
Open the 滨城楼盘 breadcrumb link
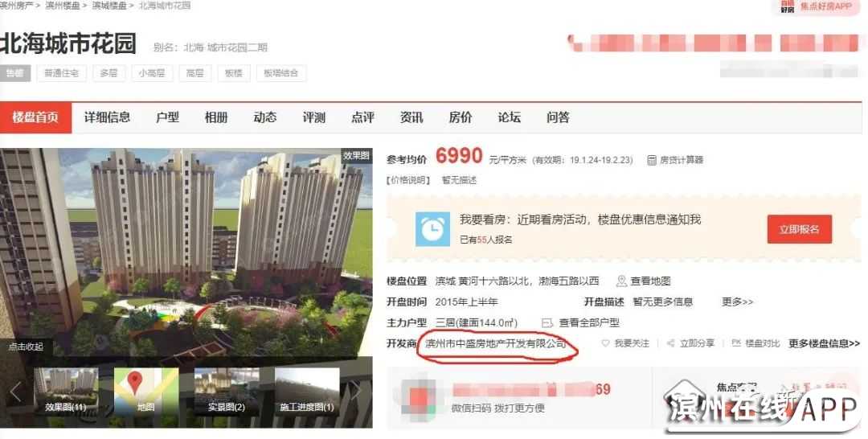pos(109,6)
